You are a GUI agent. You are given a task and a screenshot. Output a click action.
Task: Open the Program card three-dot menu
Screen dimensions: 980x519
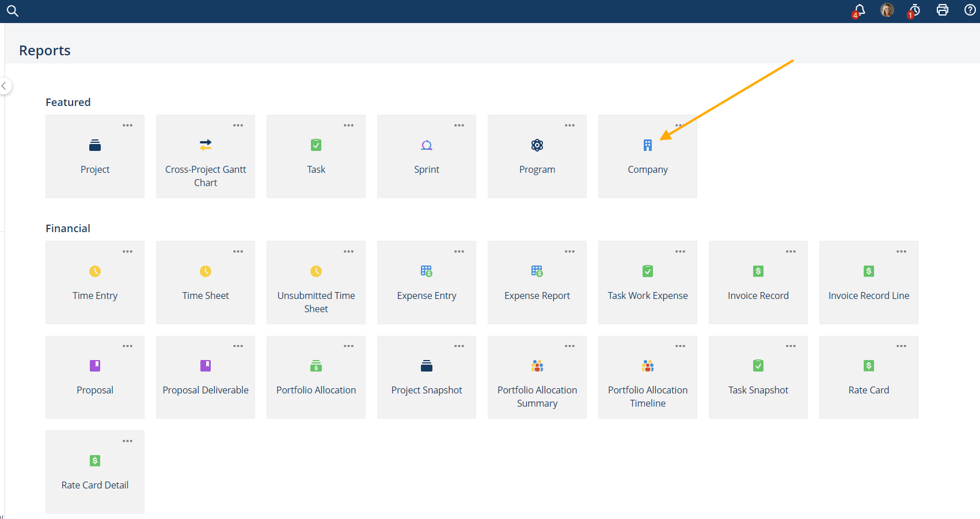point(570,126)
